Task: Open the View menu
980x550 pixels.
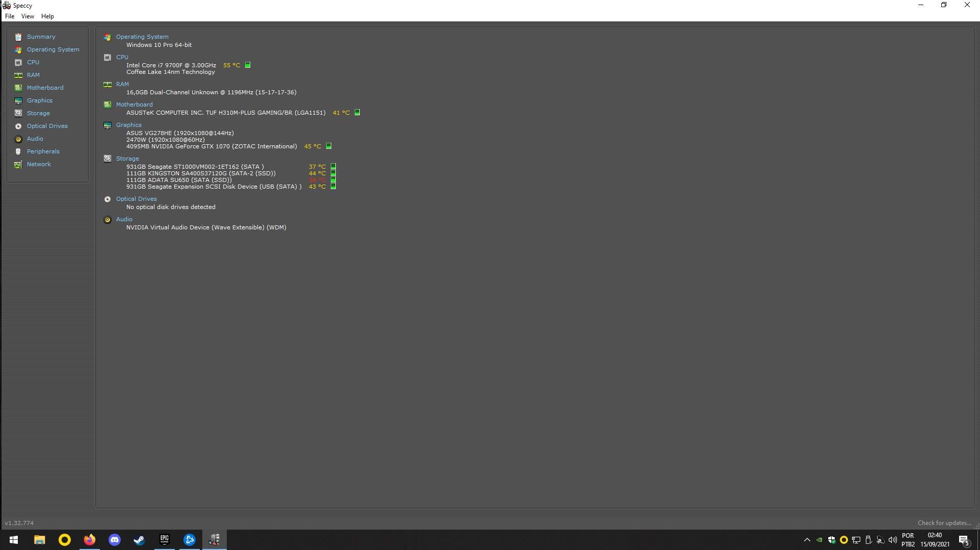Action: pyautogui.click(x=28, y=16)
